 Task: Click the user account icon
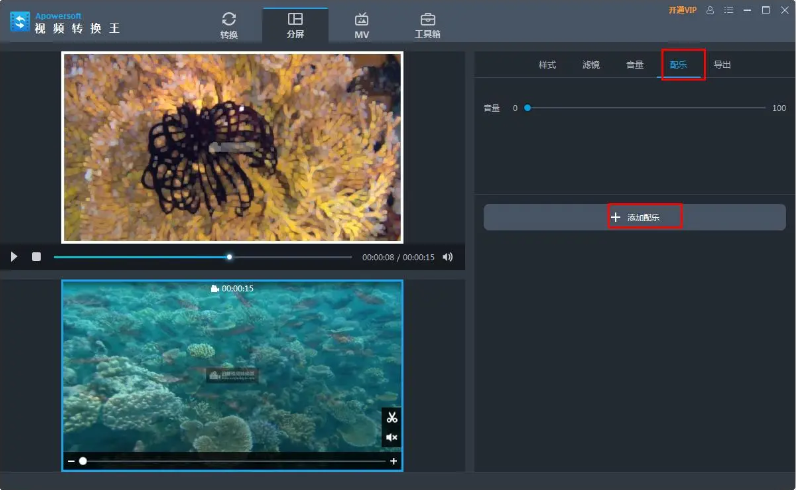(710, 10)
